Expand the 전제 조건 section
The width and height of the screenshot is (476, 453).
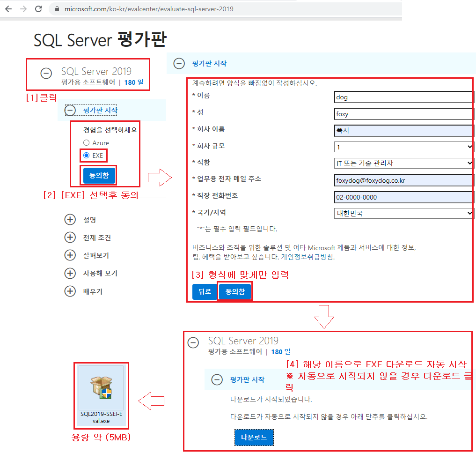pos(70,238)
